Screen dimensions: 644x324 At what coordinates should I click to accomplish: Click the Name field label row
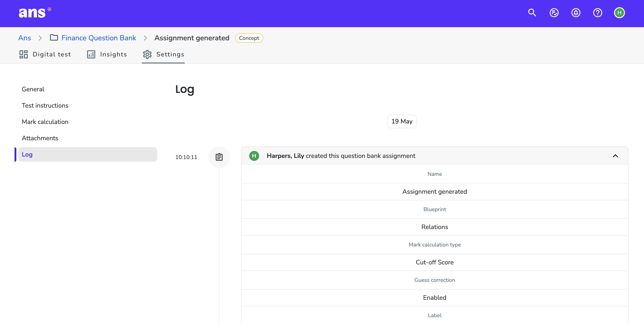point(435,174)
